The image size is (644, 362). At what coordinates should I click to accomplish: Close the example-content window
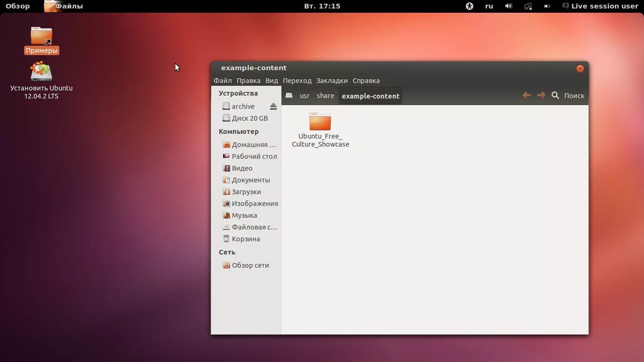tap(580, 68)
